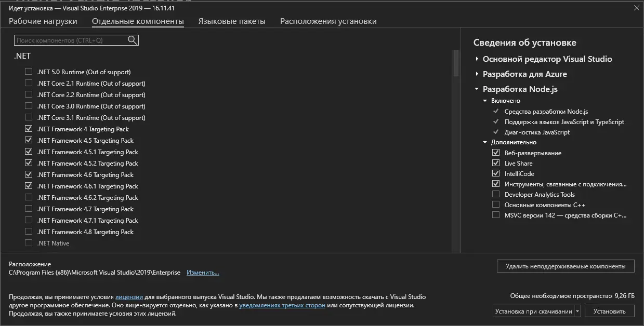Collapse the Разработка Node.js section

[477, 89]
